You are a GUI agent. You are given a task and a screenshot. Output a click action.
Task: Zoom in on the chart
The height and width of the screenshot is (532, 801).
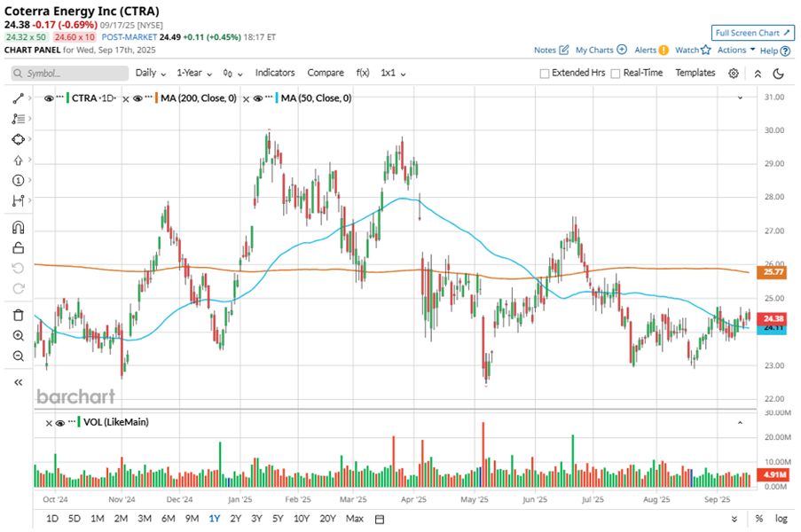click(19, 335)
